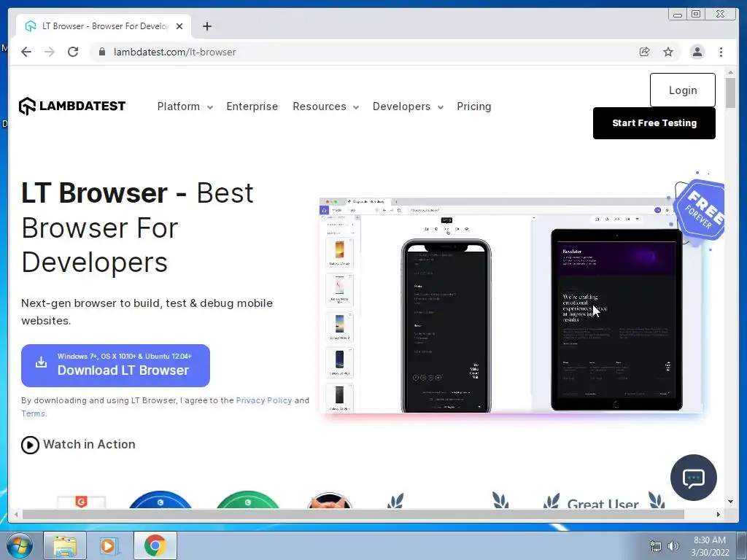This screenshot has width=747, height=560.
Task: Open Windows Explorer from taskbar
Action: pyautogui.click(x=65, y=545)
